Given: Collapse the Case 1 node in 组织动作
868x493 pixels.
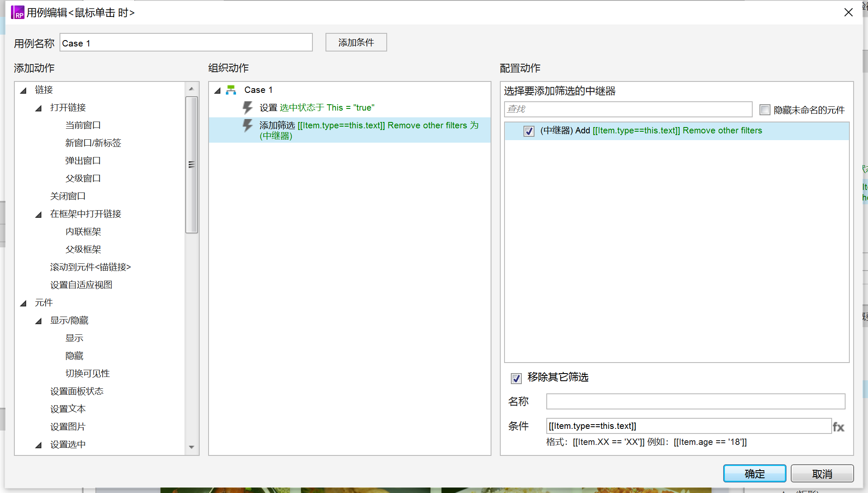Looking at the screenshot, I should pyautogui.click(x=218, y=90).
